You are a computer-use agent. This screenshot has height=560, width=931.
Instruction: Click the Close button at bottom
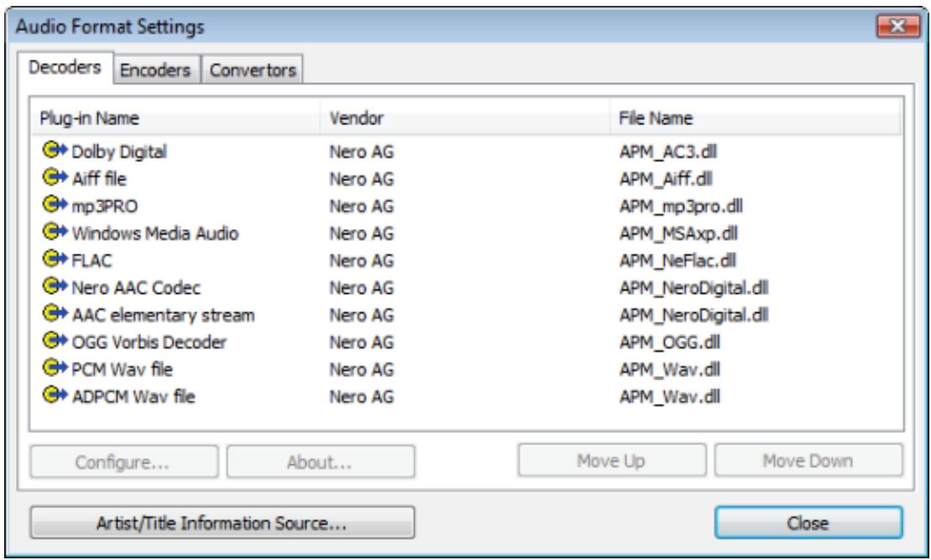coord(808,523)
